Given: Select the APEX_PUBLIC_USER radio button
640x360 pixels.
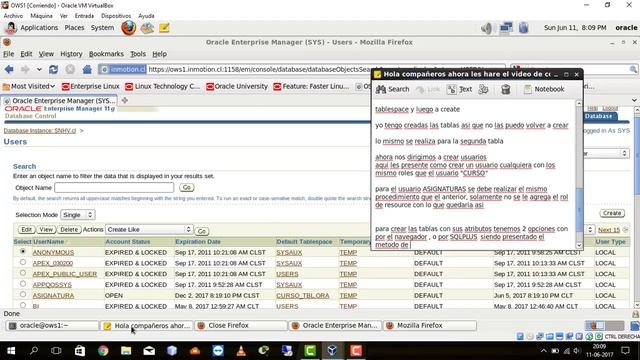Looking at the screenshot, I should point(23,273).
